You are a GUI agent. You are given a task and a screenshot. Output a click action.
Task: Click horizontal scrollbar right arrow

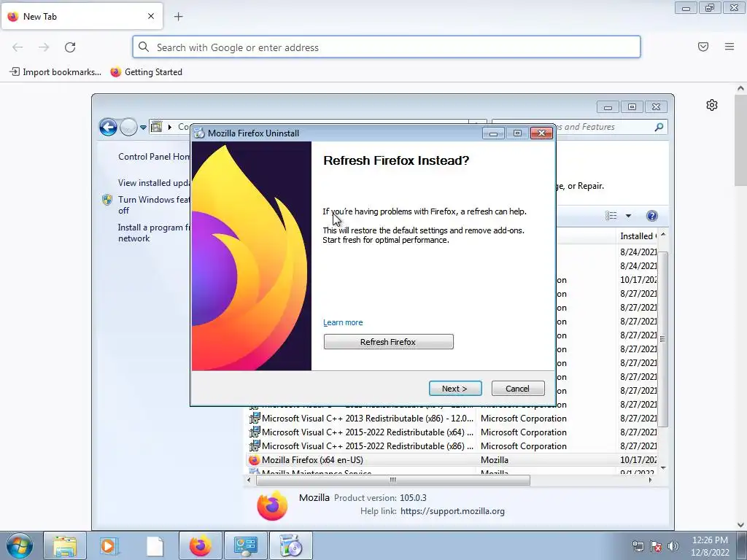point(650,480)
